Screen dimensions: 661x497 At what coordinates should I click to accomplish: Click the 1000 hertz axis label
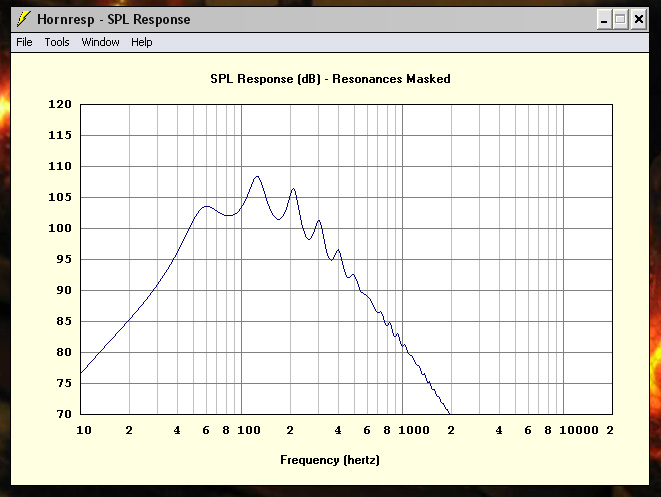click(x=414, y=430)
